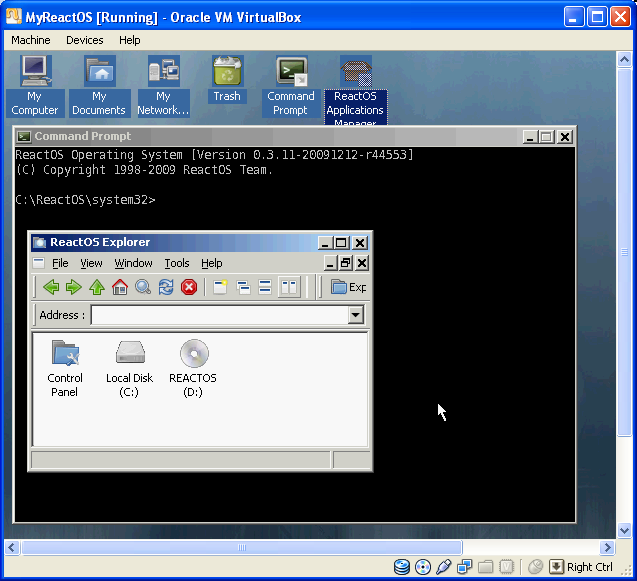Click the vertical scrollbar down arrow
The image size is (637, 581).
(x=624, y=530)
